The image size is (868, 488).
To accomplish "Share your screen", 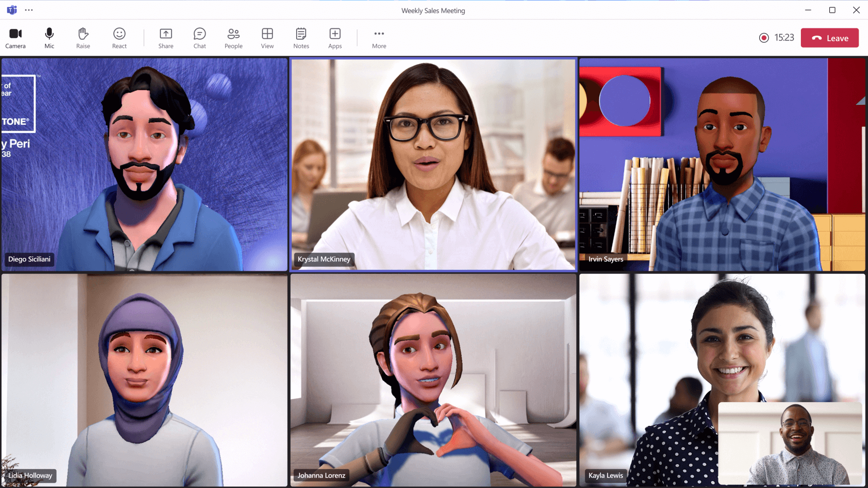I will click(x=165, y=37).
